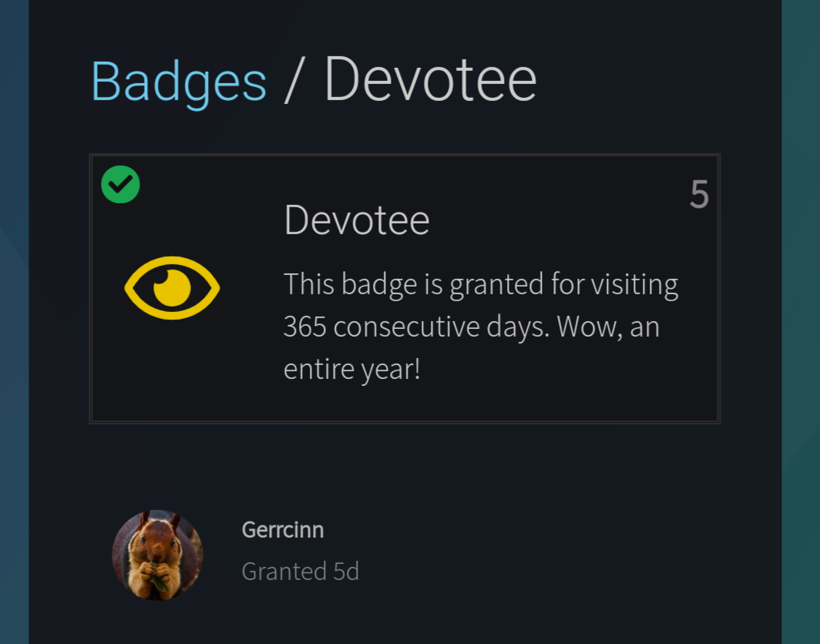Click the word 'visiting' in the description
Image resolution: width=820 pixels, height=644 pixels.
point(634,284)
